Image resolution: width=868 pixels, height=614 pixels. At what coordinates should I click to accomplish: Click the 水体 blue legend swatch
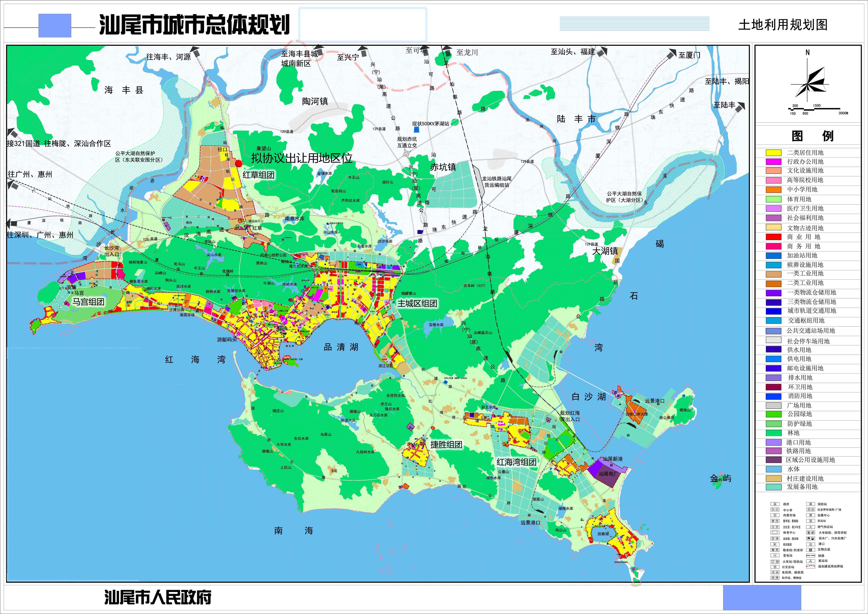[x=773, y=469]
